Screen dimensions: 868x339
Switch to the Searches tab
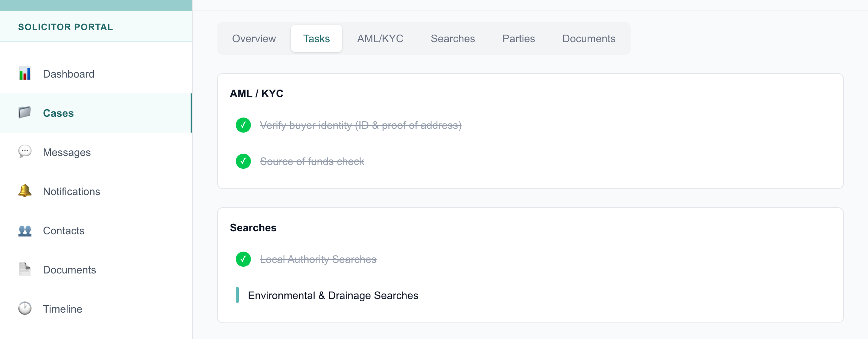click(x=453, y=38)
